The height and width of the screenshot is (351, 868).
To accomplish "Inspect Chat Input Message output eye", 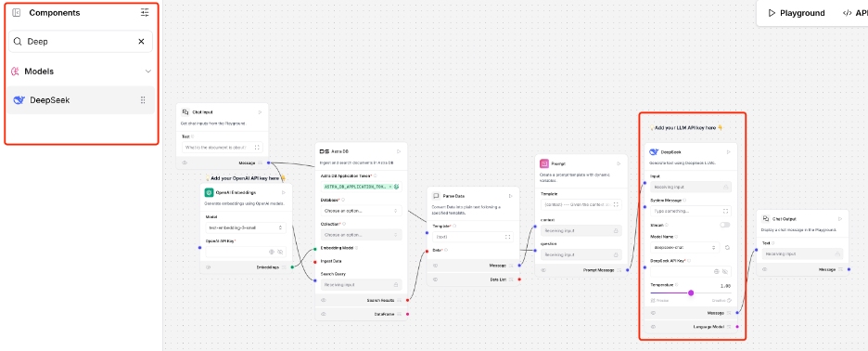I will point(185,163).
